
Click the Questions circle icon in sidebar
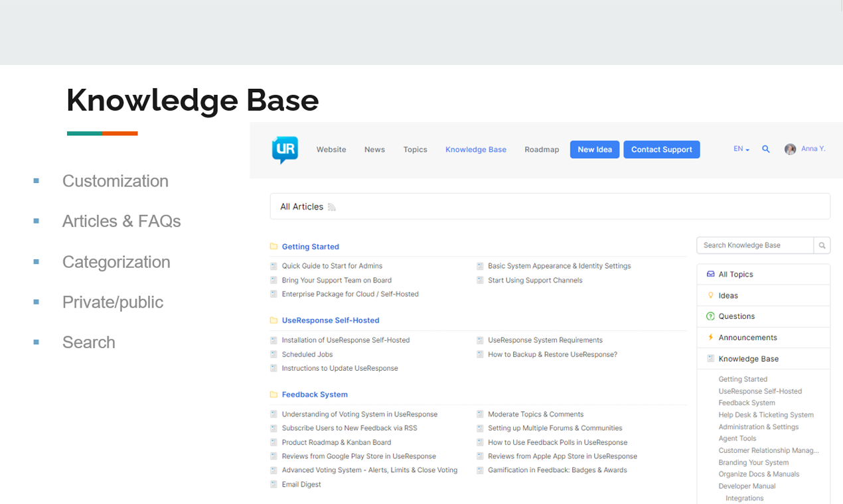coord(710,316)
